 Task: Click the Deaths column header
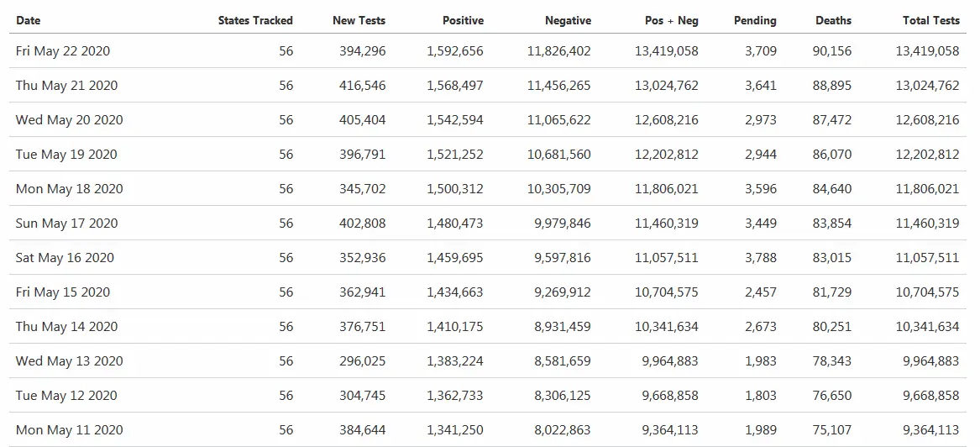833,20
